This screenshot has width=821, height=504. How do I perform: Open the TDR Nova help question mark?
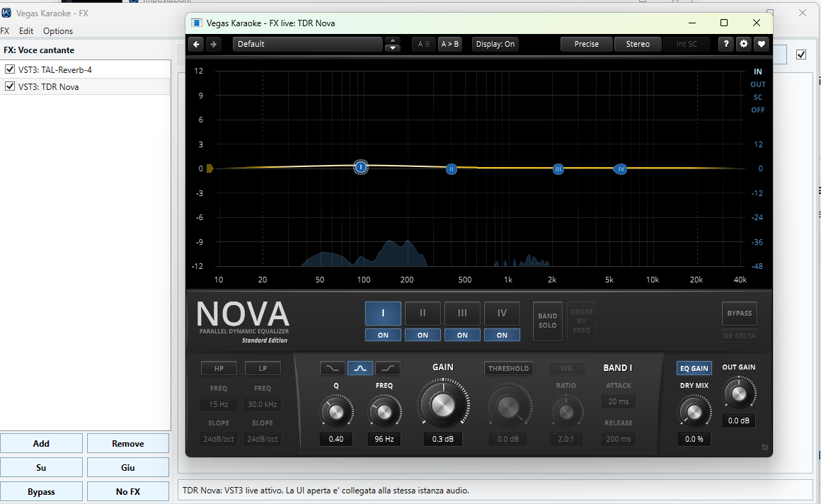click(725, 44)
